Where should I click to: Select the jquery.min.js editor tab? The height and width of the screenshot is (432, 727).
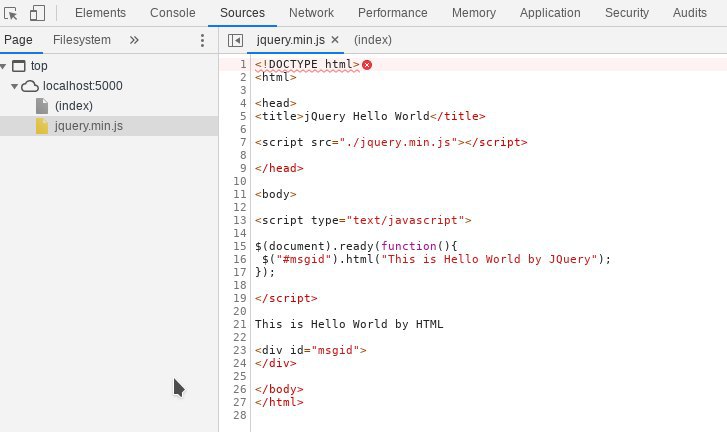pyautogui.click(x=291, y=40)
